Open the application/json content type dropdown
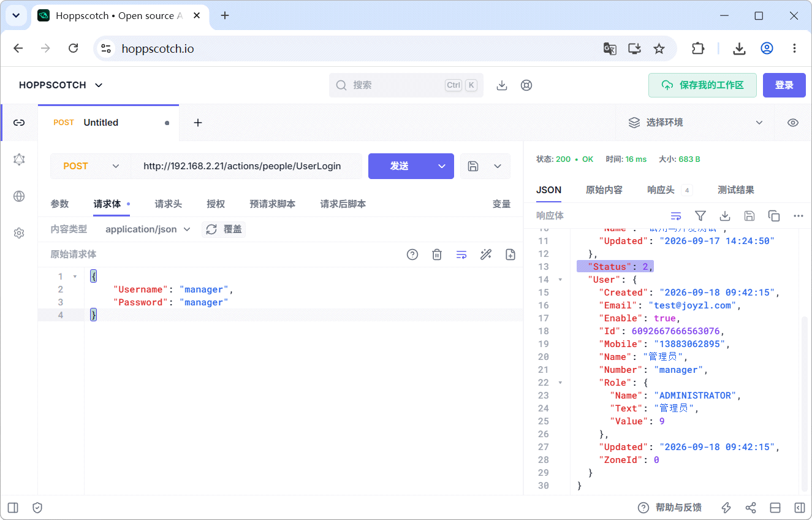Image resolution: width=812 pixels, height=520 pixels. point(148,229)
